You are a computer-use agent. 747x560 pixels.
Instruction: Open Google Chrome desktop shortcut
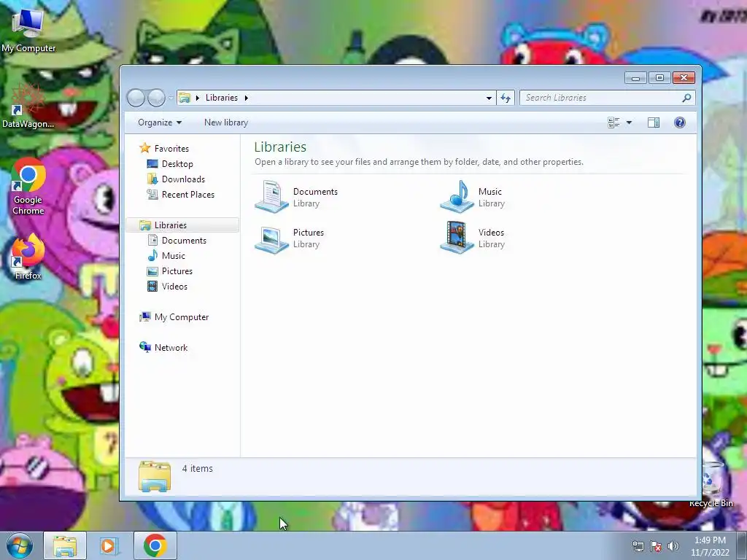[x=28, y=187]
